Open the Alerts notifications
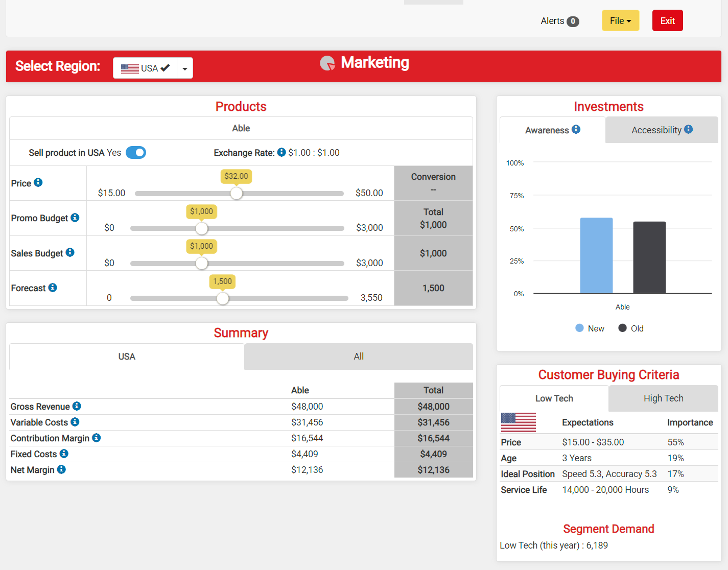This screenshot has height=570, width=728. click(x=560, y=21)
